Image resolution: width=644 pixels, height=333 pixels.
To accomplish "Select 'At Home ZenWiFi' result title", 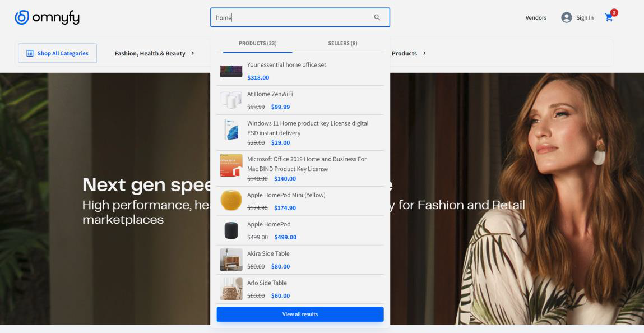I will 270,94.
